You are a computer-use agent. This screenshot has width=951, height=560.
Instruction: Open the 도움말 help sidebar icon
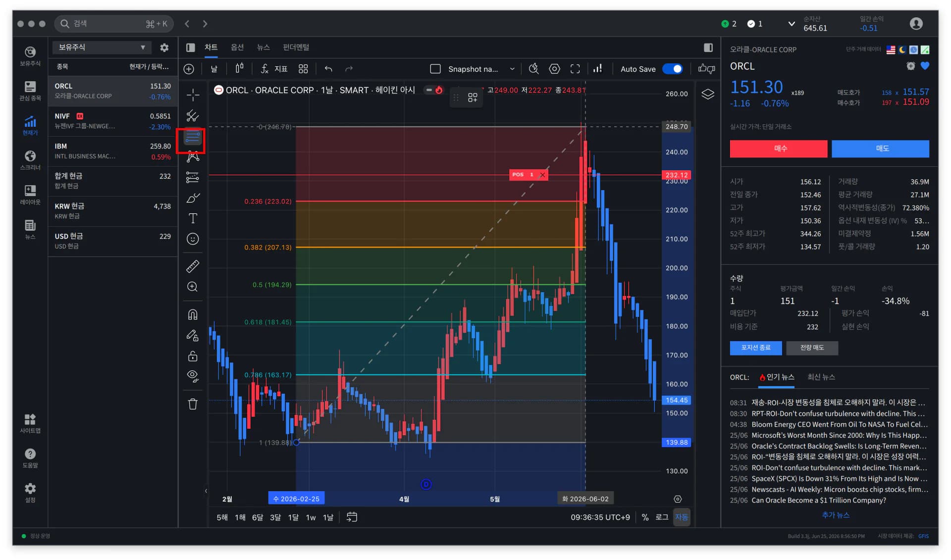pos(30,458)
